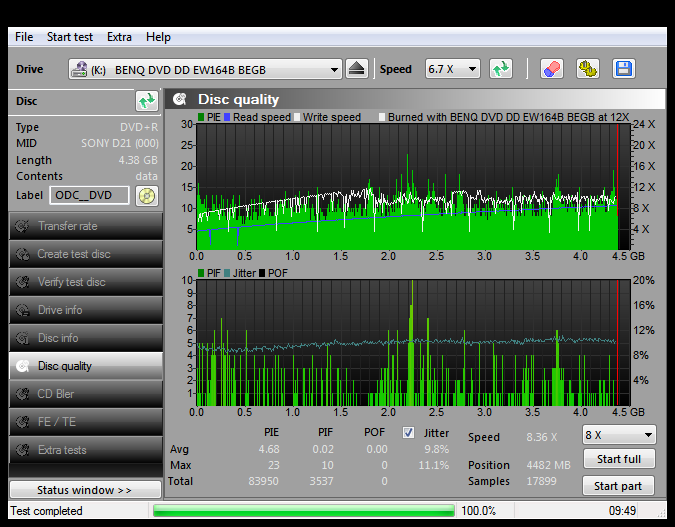This screenshot has width=675, height=527.
Task: Click the Burned with BENQ legend text
Action: coord(508,117)
